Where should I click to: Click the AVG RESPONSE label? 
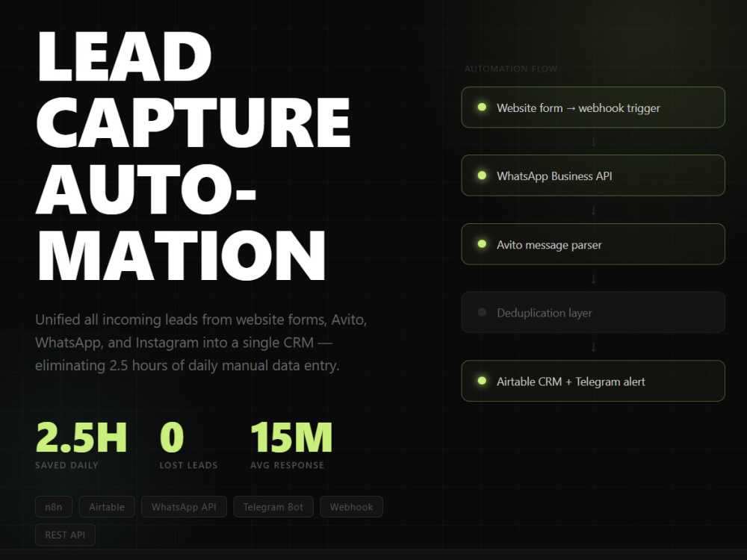(x=288, y=465)
